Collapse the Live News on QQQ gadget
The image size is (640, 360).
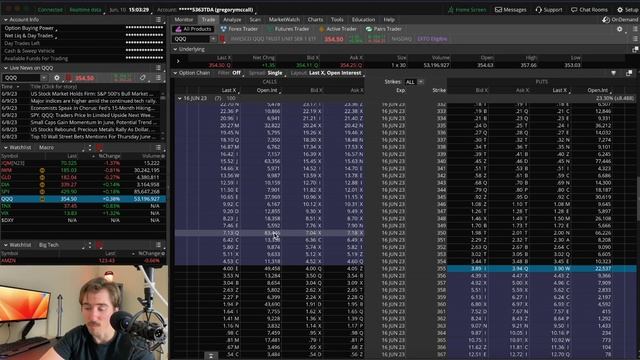(6, 68)
